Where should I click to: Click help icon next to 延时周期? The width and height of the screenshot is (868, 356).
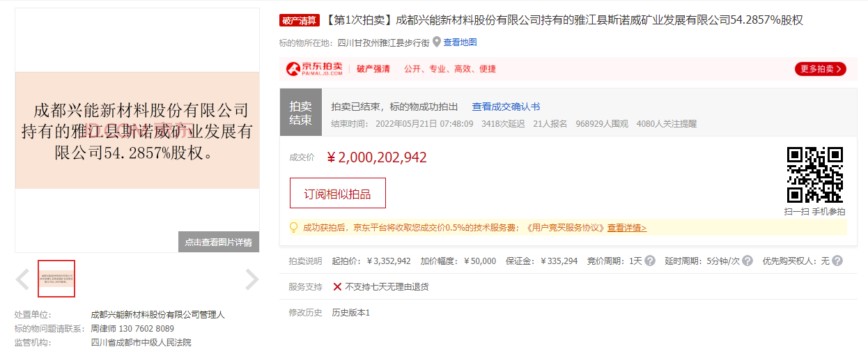pyautogui.click(x=747, y=261)
